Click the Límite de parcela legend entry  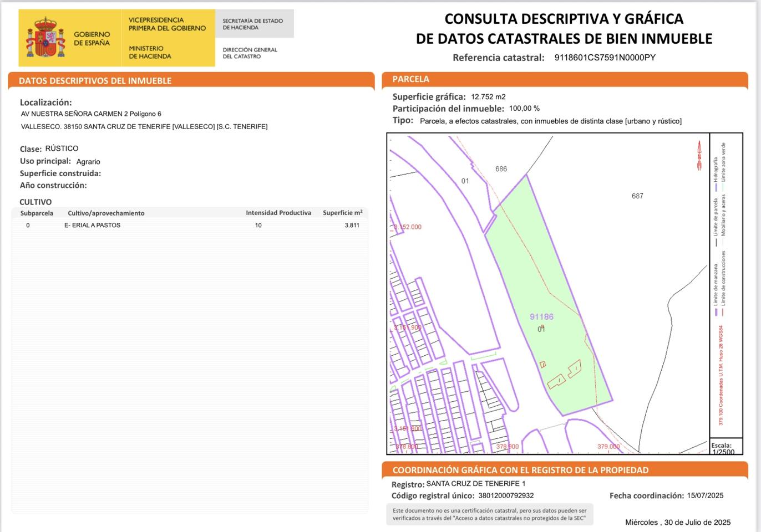(x=716, y=219)
